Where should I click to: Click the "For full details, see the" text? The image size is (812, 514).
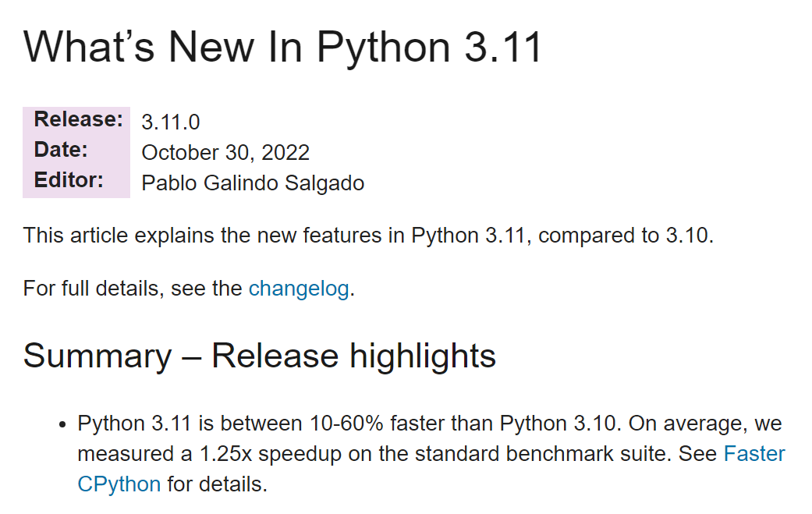133,289
